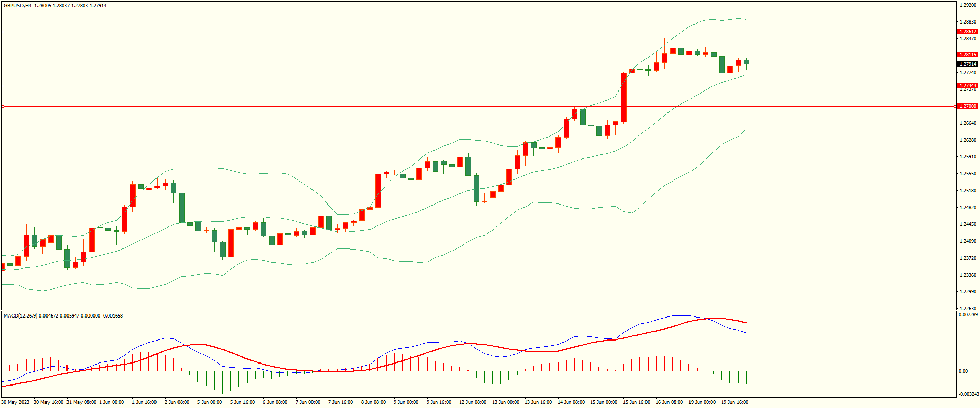
Task: Click the 13 Jun 00:00 time label
Action: (x=506, y=402)
